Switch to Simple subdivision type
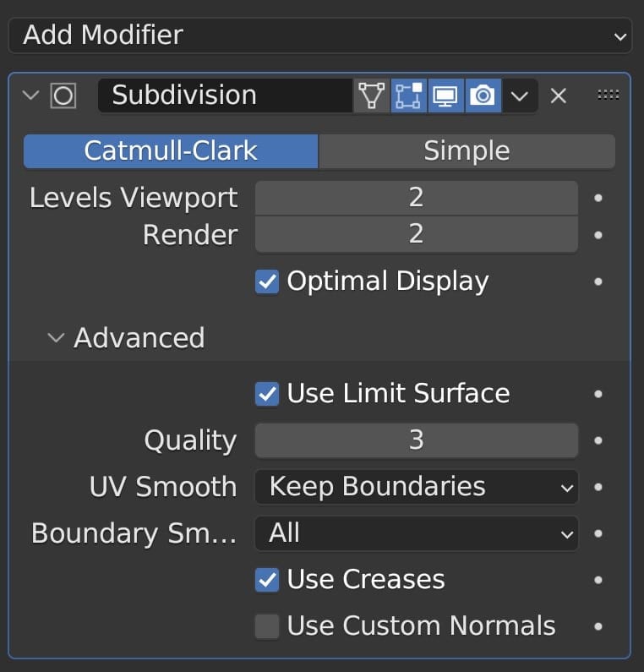 pos(467,151)
